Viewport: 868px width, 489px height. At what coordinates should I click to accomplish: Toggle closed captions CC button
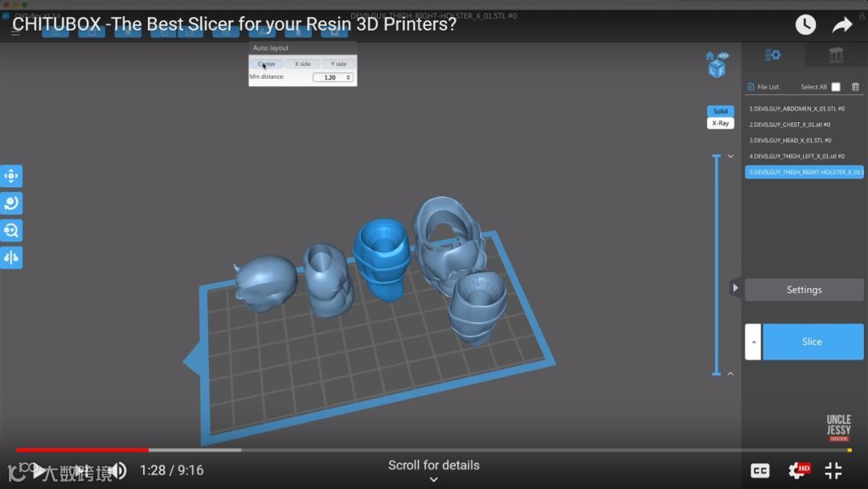(760, 471)
